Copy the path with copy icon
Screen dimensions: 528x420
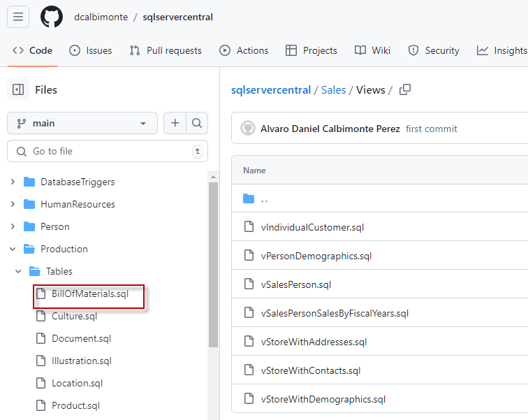click(x=404, y=89)
